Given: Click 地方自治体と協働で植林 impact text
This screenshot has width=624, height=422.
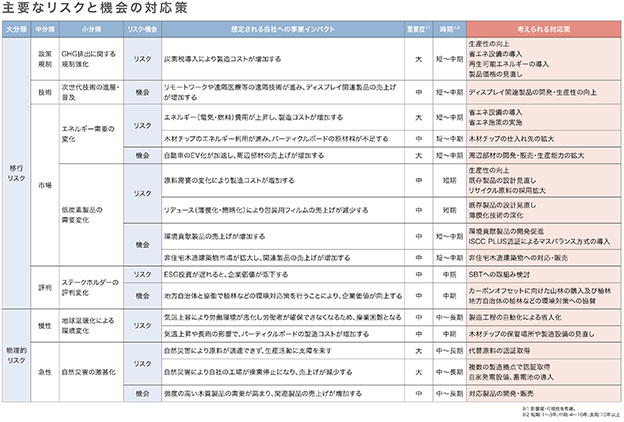Looking at the screenshot, I should (x=283, y=296).
